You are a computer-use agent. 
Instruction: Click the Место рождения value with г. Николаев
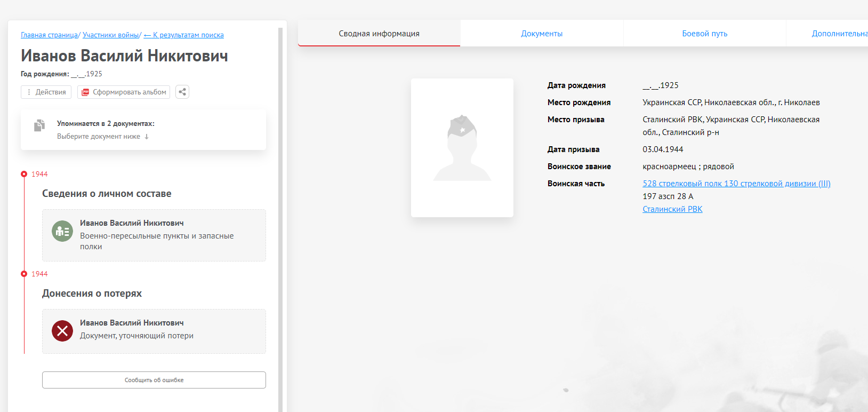pos(731,102)
